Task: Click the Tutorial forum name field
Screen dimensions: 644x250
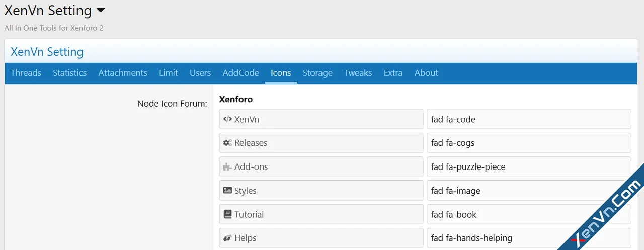Action: 321,214
